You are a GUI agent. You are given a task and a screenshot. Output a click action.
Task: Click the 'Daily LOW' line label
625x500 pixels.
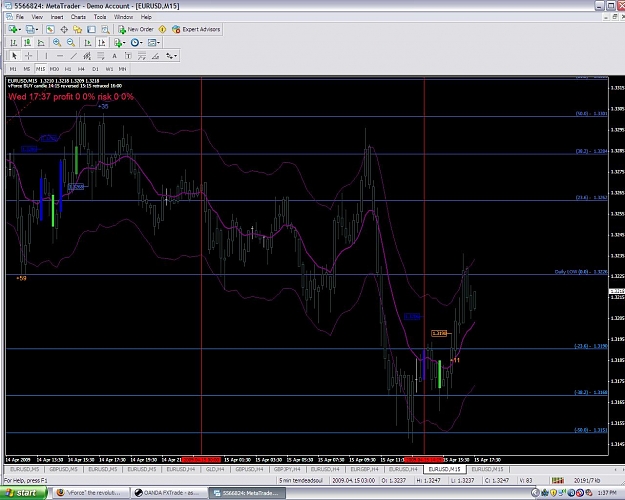[x=581, y=272]
